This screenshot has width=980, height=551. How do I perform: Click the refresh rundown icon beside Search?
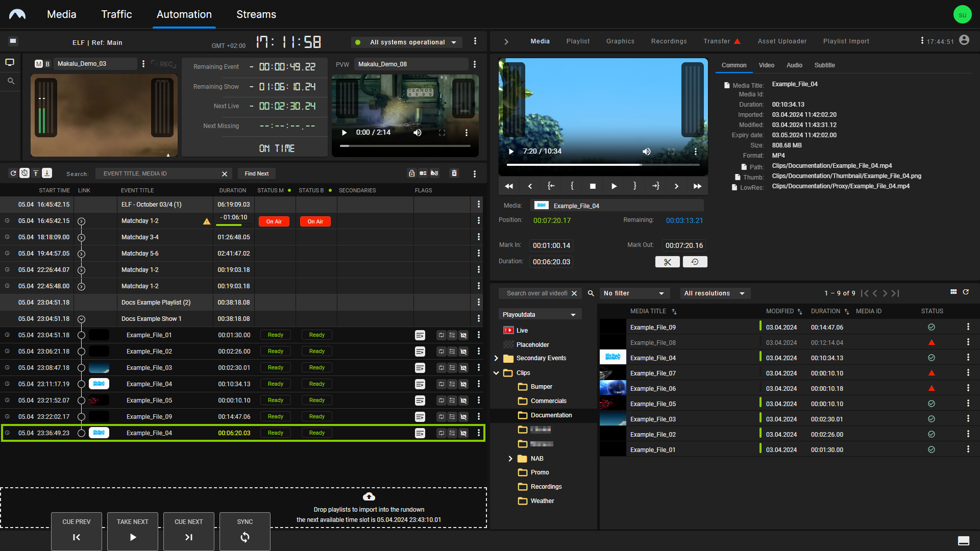(13, 173)
